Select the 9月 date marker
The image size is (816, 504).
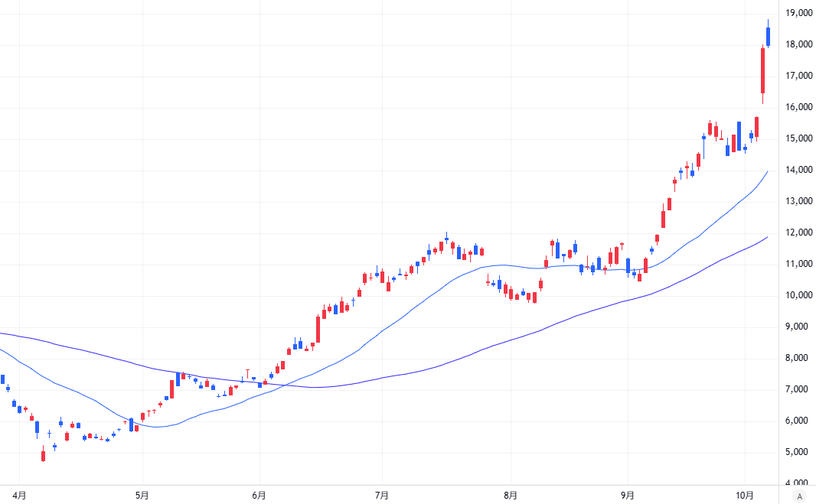627,495
